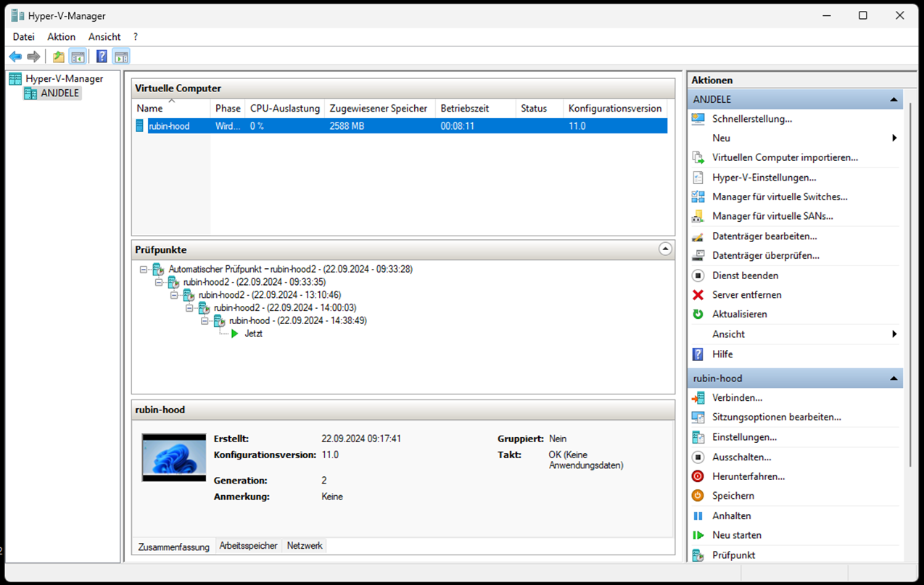This screenshot has height=585, width=924.
Task: Click the Hilfe question mark icon
Action: (x=698, y=354)
